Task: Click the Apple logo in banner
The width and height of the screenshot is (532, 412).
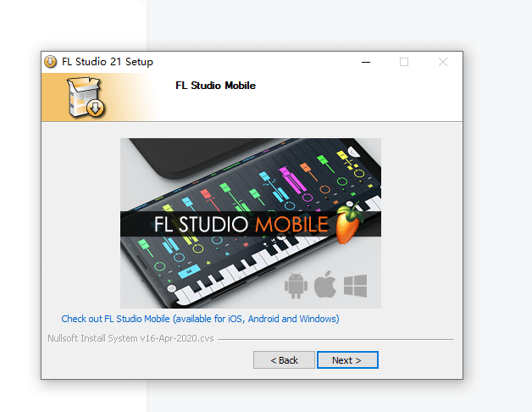Action: click(325, 284)
